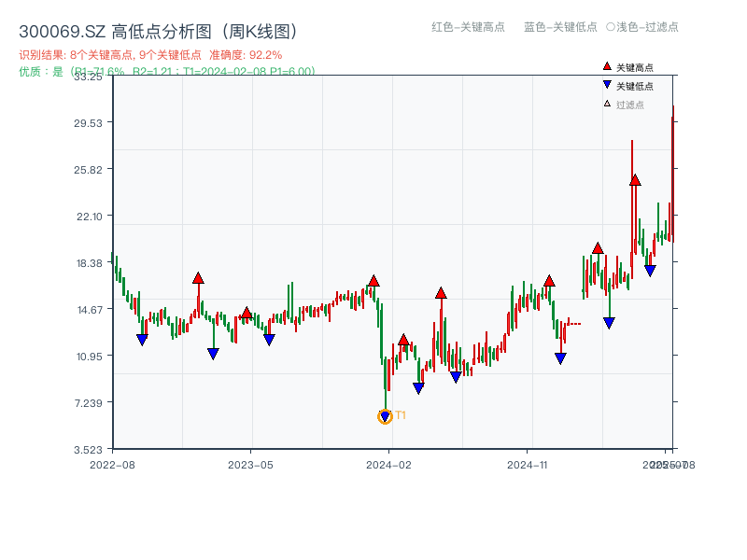Click the orange T1 label
This screenshot has width=747, height=560.
click(401, 415)
